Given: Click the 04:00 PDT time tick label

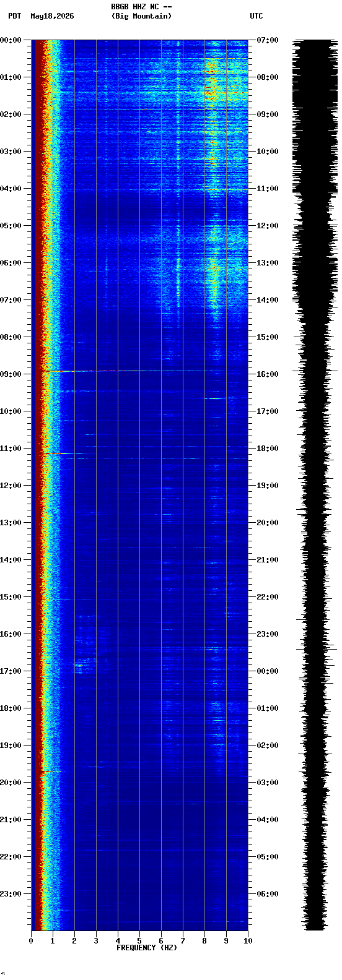Looking at the screenshot, I should pyautogui.click(x=11, y=189).
